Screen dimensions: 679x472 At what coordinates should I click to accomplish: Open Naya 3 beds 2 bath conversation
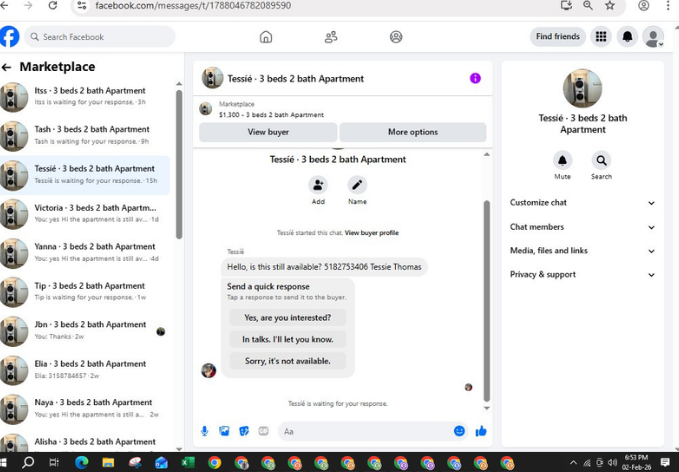tap(85, 408)
